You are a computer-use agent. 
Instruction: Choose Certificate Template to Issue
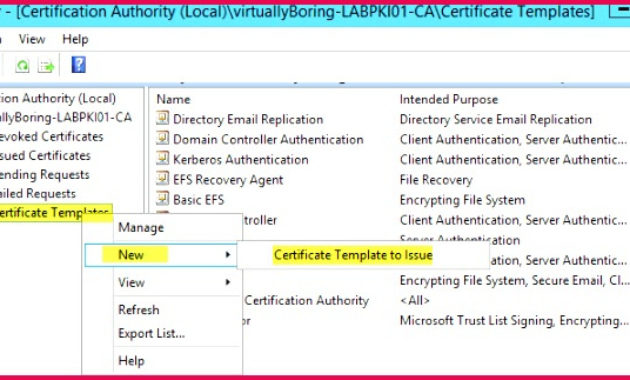353,255
